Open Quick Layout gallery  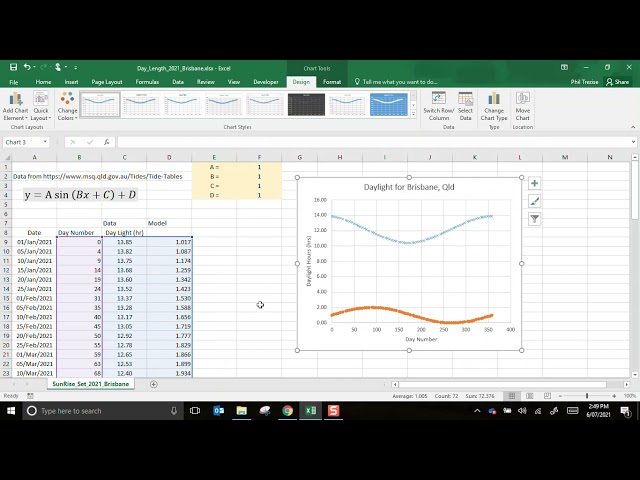41,106
